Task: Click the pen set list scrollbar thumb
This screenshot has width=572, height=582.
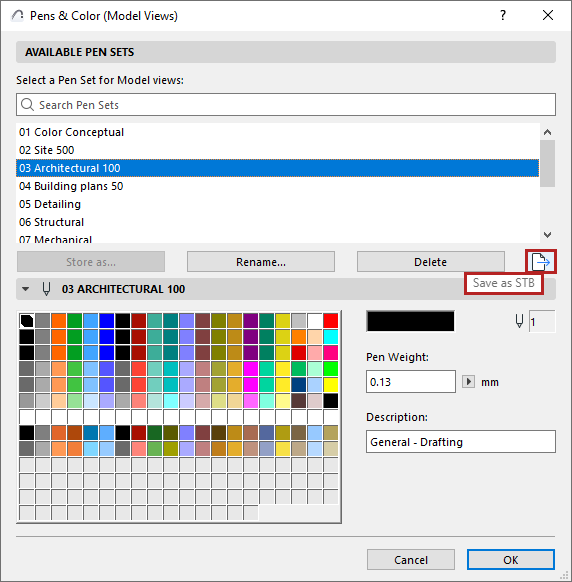Action: tap(547, 163)
